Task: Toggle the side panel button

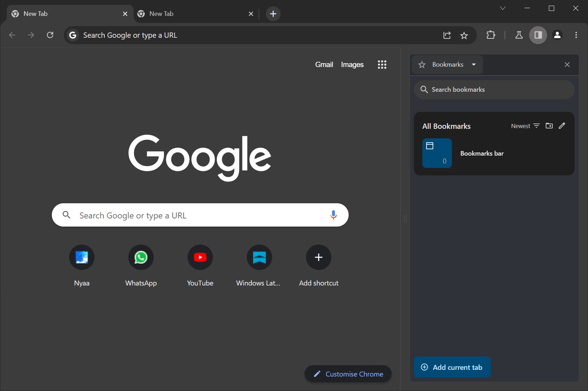Action: (538, 35)
